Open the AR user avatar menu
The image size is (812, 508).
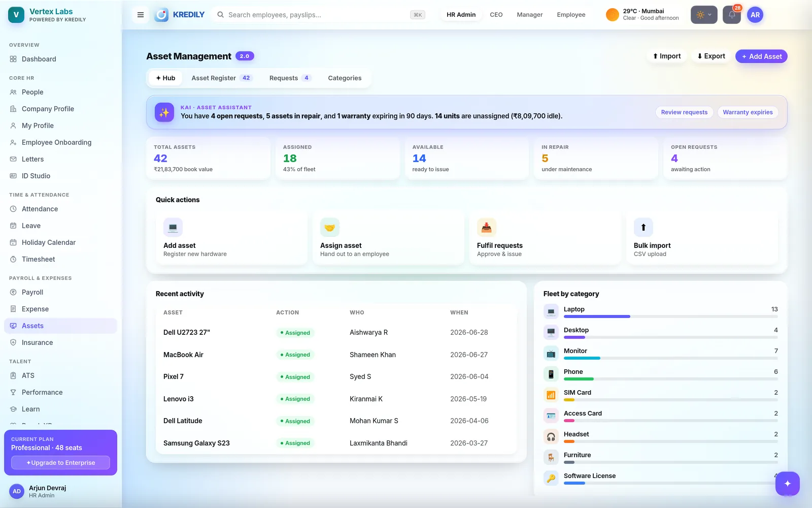click(755, 15)
